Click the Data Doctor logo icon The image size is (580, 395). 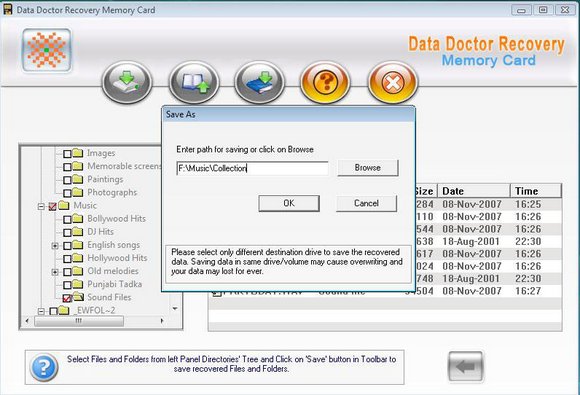(x=47, y=50)
